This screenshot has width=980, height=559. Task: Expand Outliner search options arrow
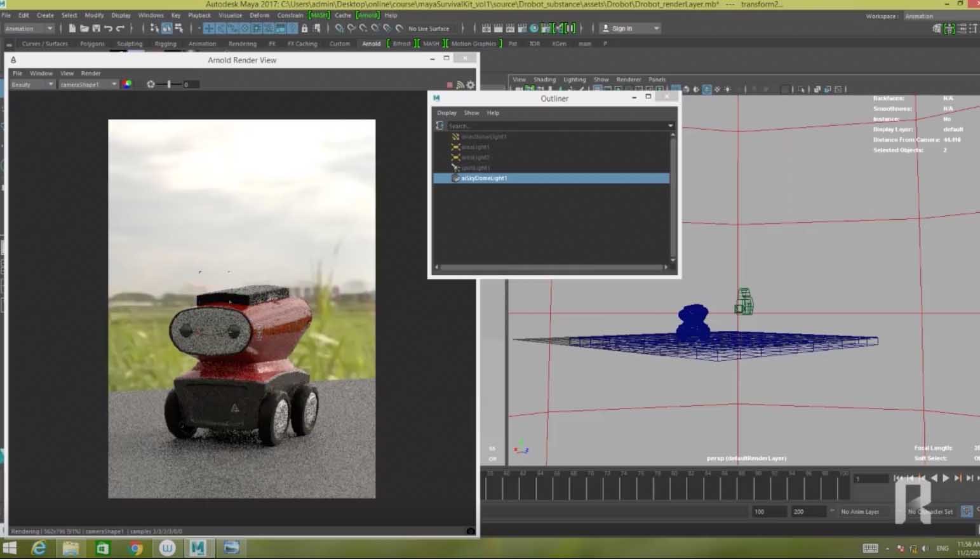pos(670,126)
